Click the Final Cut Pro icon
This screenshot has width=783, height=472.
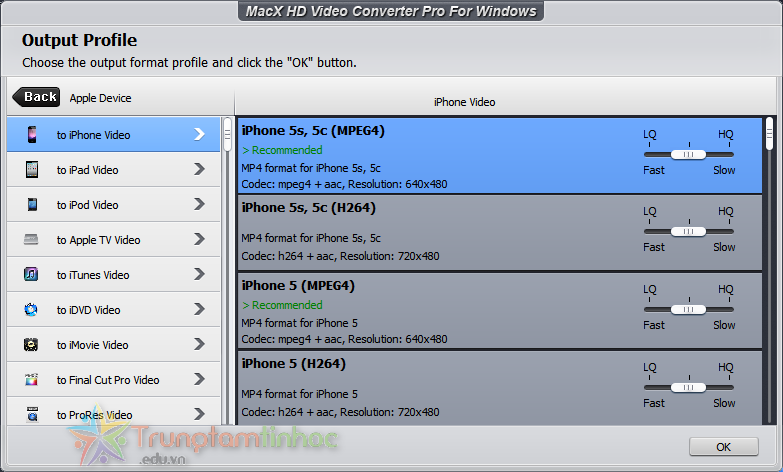(31, 380)
